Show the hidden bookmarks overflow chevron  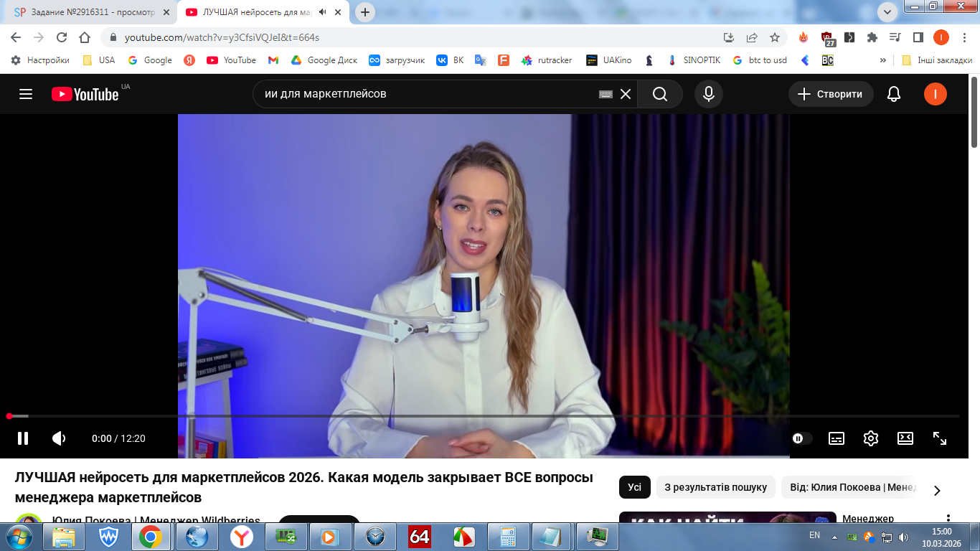tap(883, 60)
